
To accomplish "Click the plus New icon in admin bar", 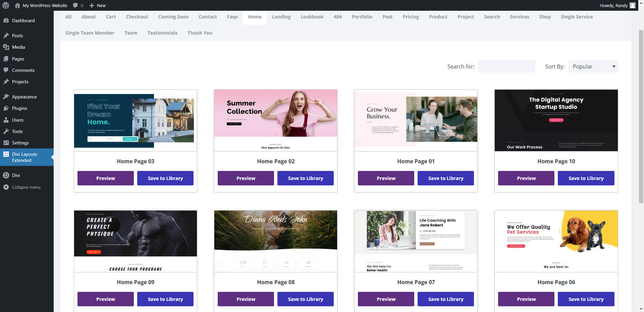I will 92,5.
